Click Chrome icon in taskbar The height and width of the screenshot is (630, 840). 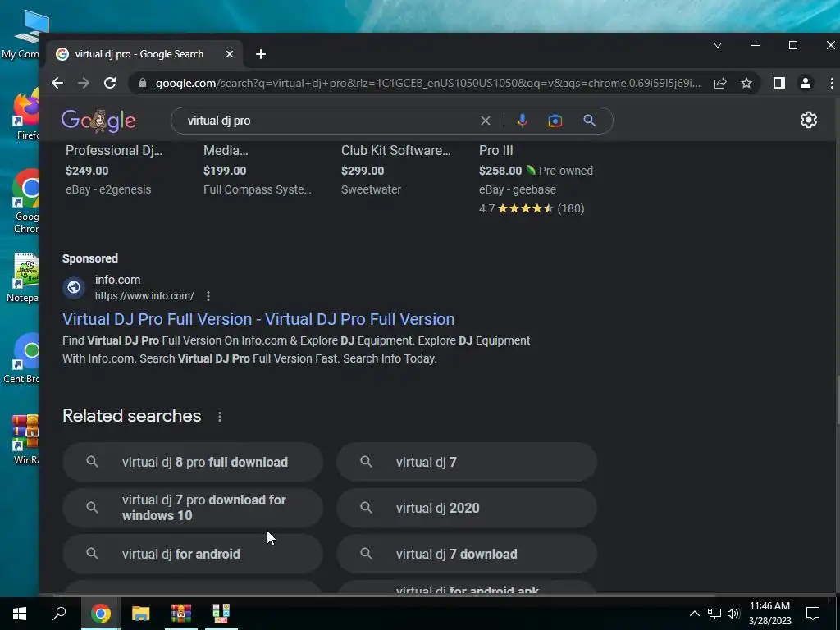click(101, 614)
